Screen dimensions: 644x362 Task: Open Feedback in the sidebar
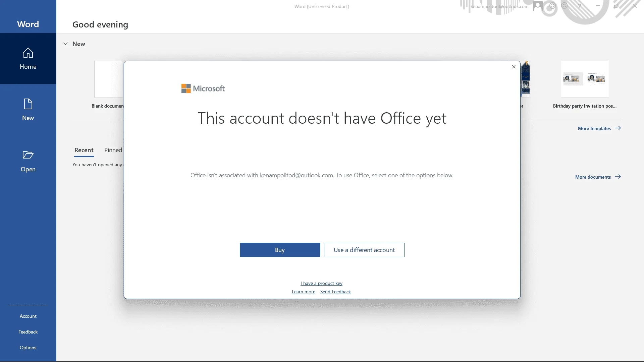(28, 332)
